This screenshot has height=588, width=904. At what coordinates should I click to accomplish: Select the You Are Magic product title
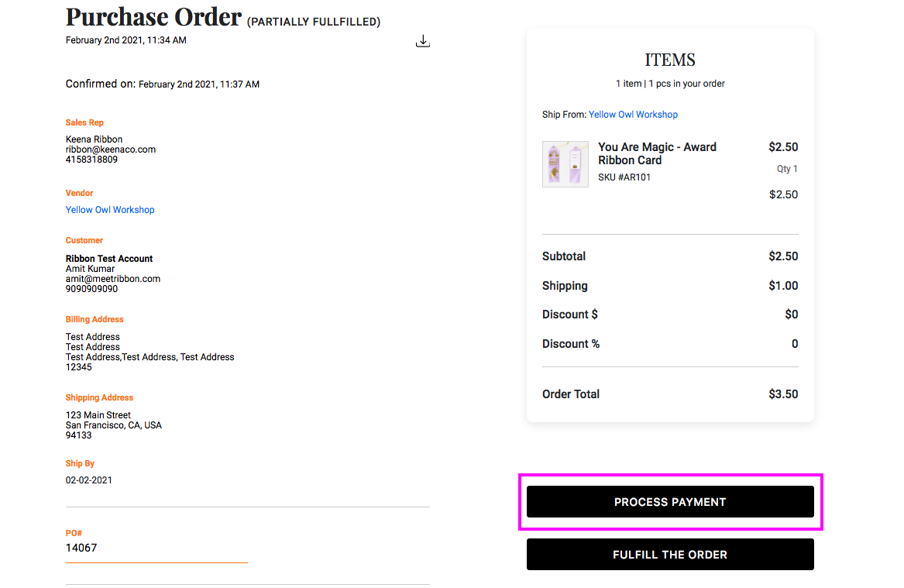pyautogui.click(x=657, y=153)
